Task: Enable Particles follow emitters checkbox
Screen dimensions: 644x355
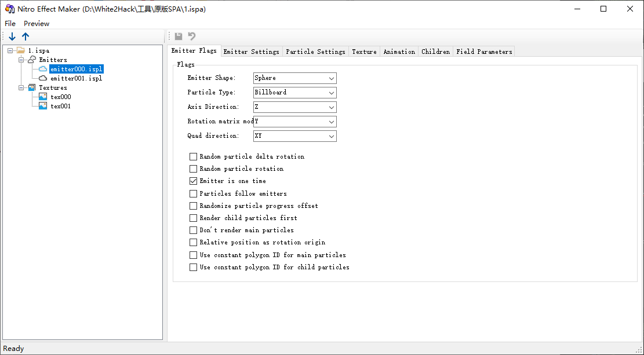Action: coord(194,193)
